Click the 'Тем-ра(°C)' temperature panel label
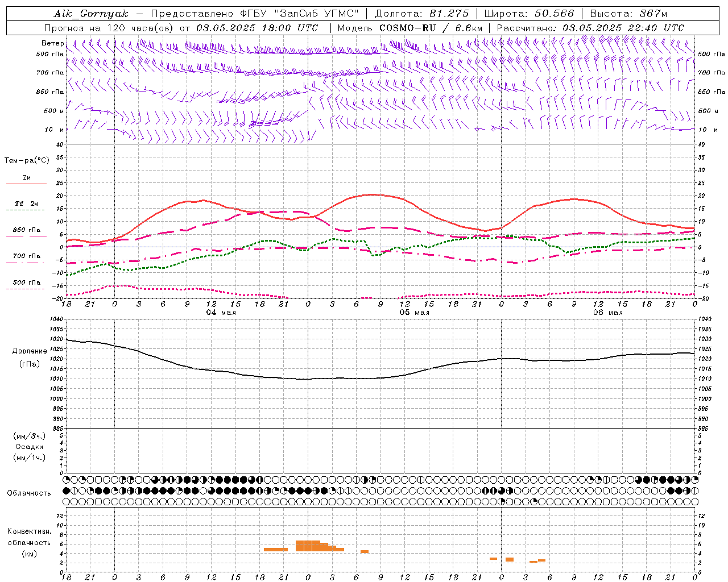Image resolution: width=728 pixels, height=582 pixels. point(27,161)
